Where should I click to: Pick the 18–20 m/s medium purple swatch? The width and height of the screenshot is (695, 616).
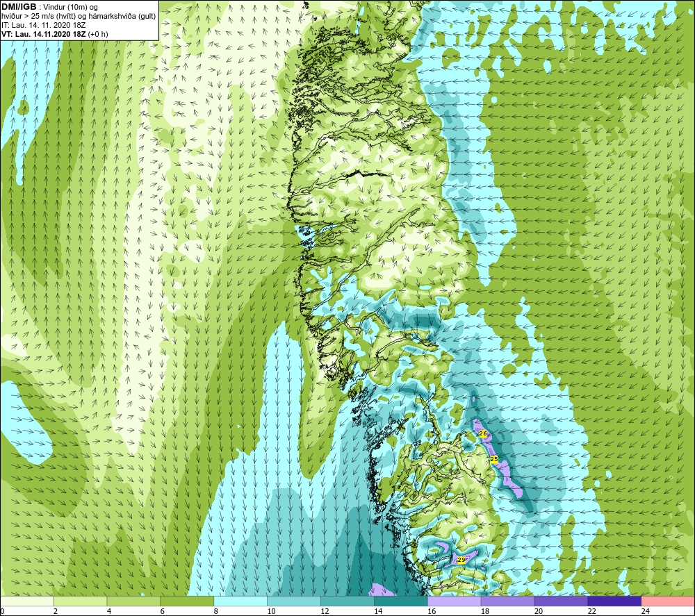(x=507, y=601)
